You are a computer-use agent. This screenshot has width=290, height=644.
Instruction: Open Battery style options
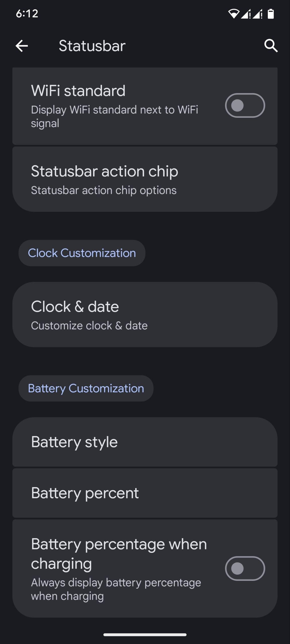145,442
